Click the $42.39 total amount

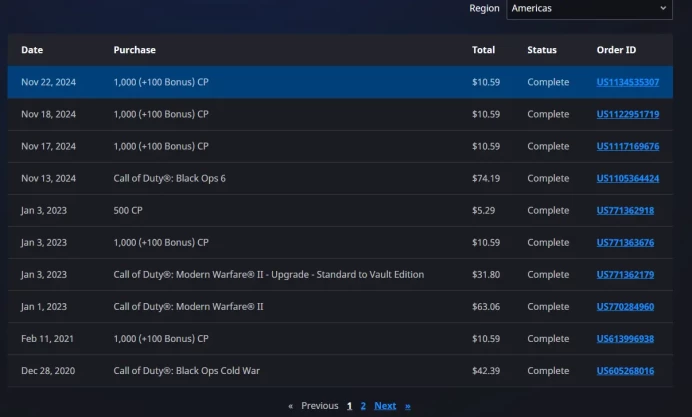pos(486,371)
